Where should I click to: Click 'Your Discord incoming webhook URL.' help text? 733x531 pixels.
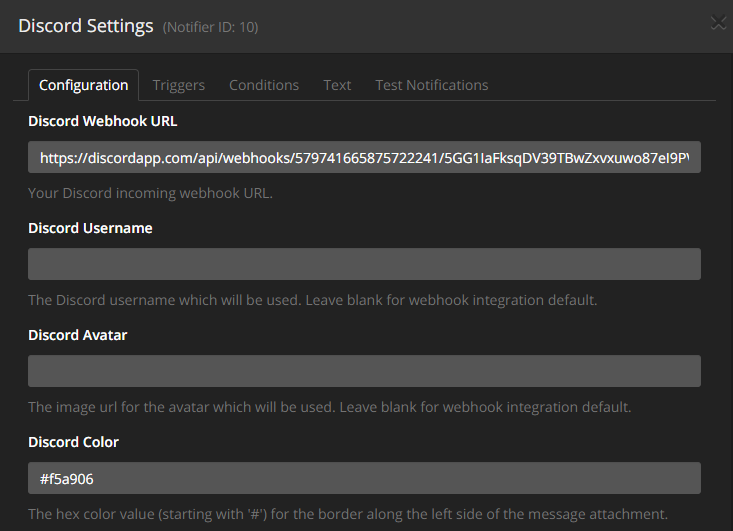coord(150,193)
